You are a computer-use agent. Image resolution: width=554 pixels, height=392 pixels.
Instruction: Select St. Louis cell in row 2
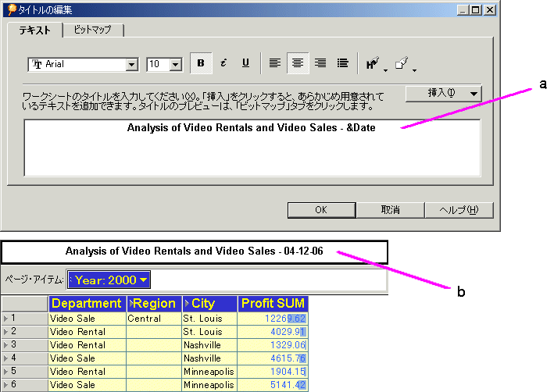coord(209,332)
